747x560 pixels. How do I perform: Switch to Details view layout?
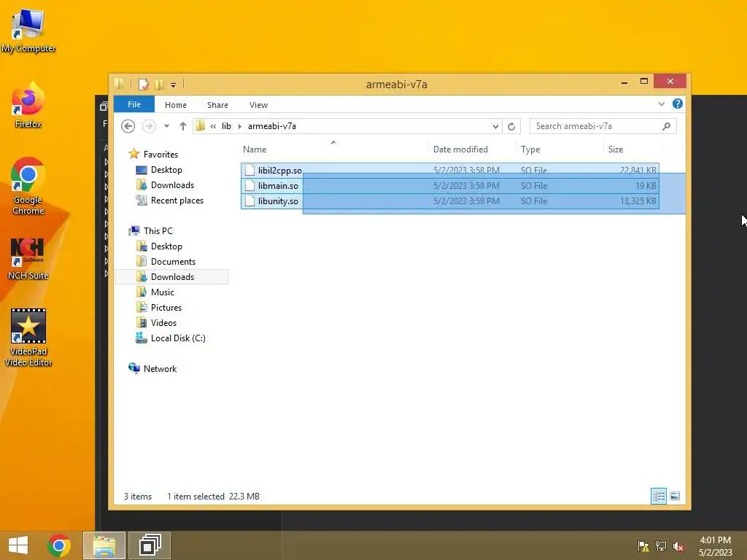coord(659,496)
